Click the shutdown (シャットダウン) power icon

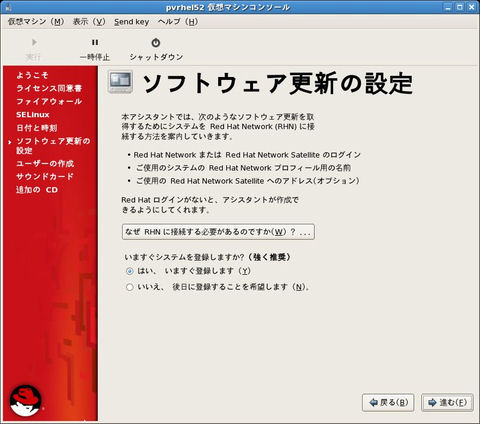pos(156,43)
